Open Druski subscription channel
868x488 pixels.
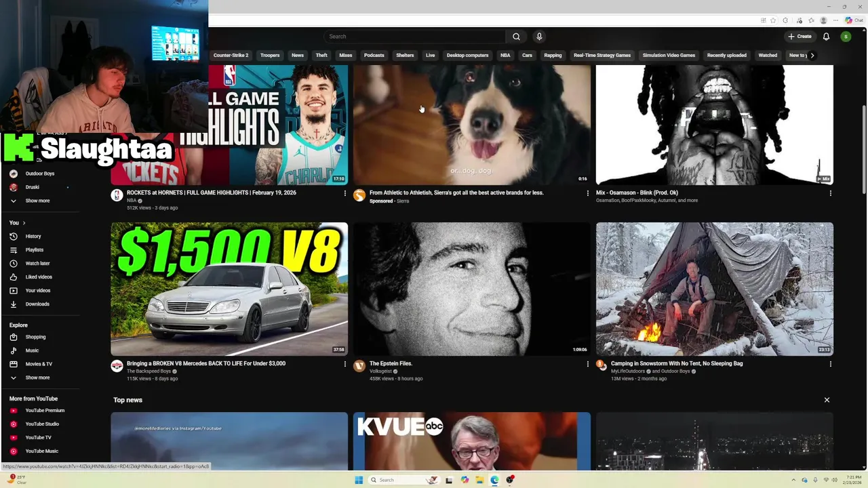32,187
